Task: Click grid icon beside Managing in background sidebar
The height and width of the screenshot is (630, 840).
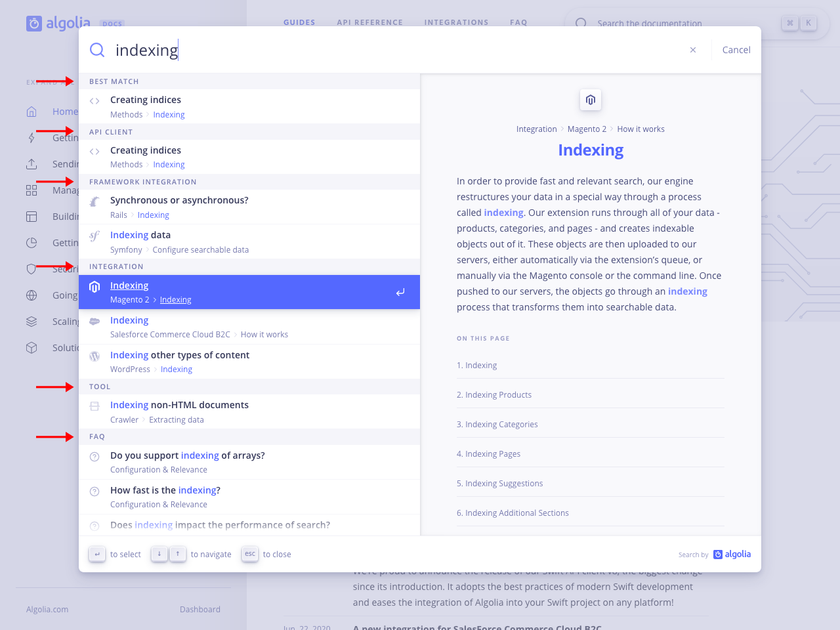Action: tap(31, 190)
